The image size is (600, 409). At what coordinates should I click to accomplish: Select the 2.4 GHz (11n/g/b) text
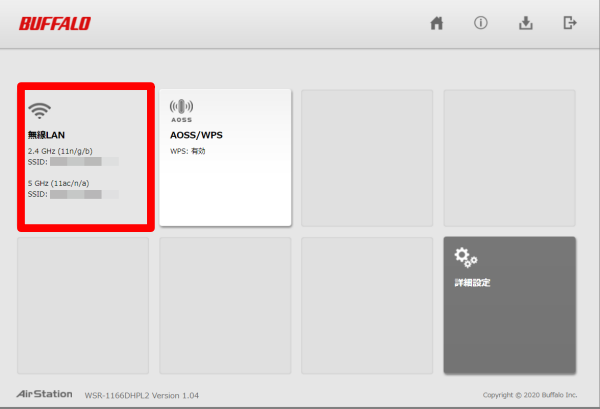[x=60, y=151]
